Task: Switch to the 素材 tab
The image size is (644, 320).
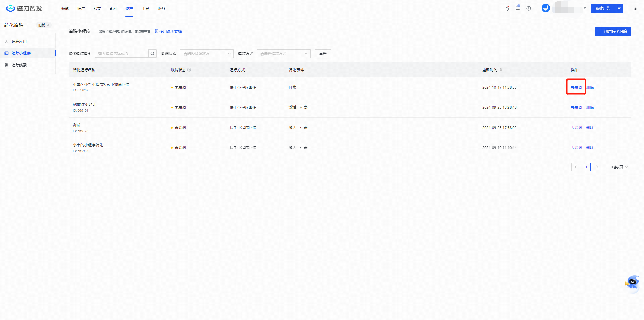Action: [x=113, y=9]
